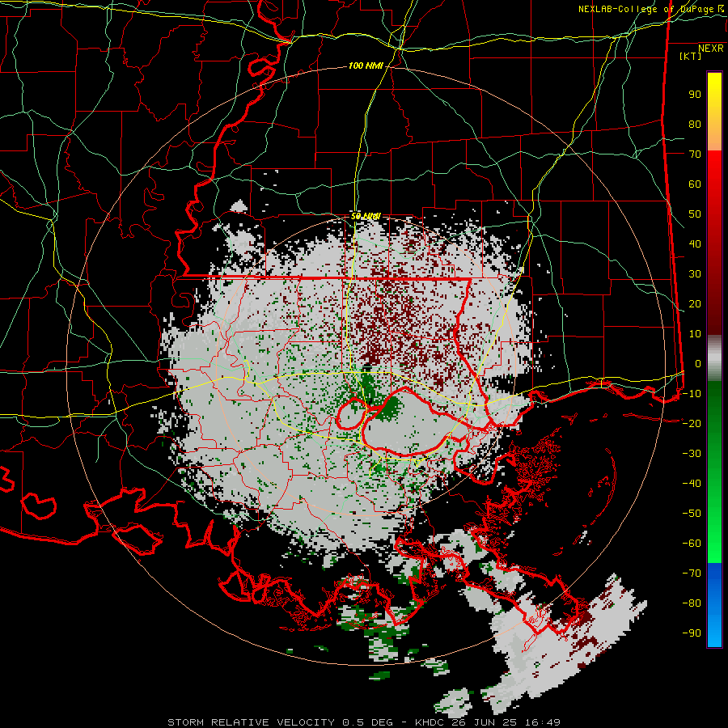Click the -30 value on velocity scale

coord(692,454)
